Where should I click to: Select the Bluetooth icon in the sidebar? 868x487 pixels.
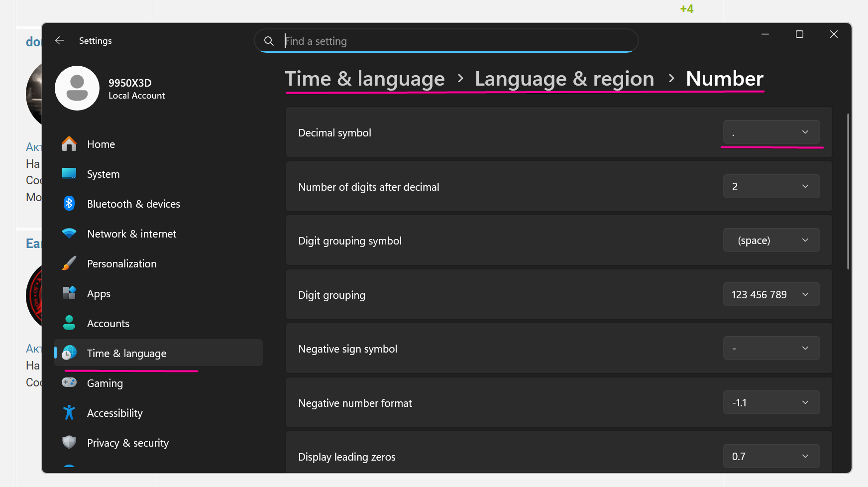[x=69, y=203]
